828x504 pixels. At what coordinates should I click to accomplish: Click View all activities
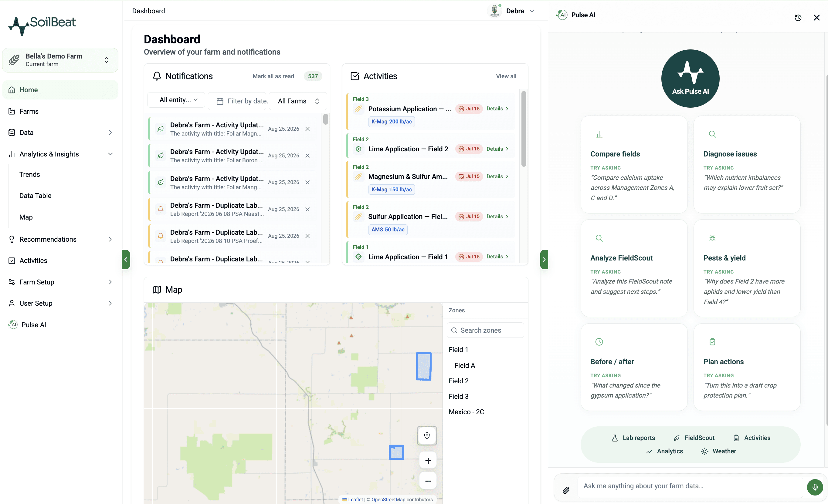[x=506, y=76]
